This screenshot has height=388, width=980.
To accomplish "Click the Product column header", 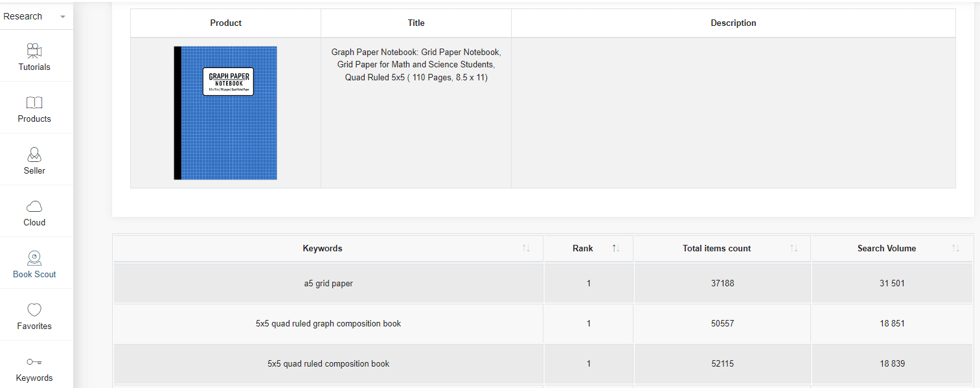I will pos(225,23).
